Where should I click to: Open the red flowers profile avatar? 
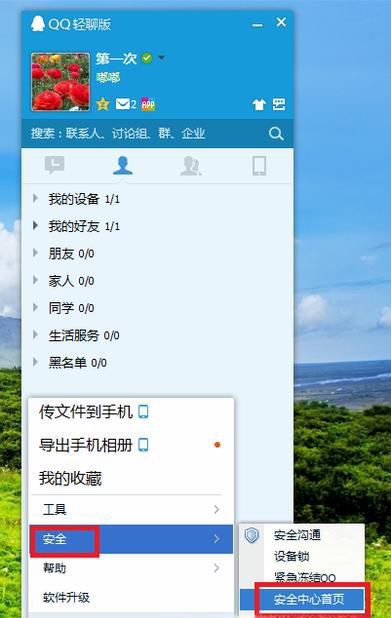click(x=61, y=82)
